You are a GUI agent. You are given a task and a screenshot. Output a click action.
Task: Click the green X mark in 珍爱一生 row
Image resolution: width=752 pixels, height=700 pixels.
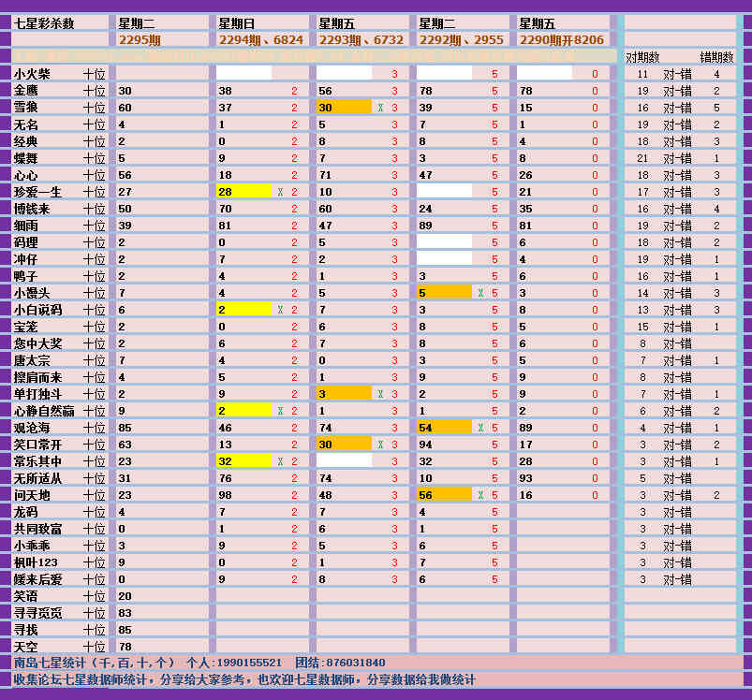tap(280, 192)
